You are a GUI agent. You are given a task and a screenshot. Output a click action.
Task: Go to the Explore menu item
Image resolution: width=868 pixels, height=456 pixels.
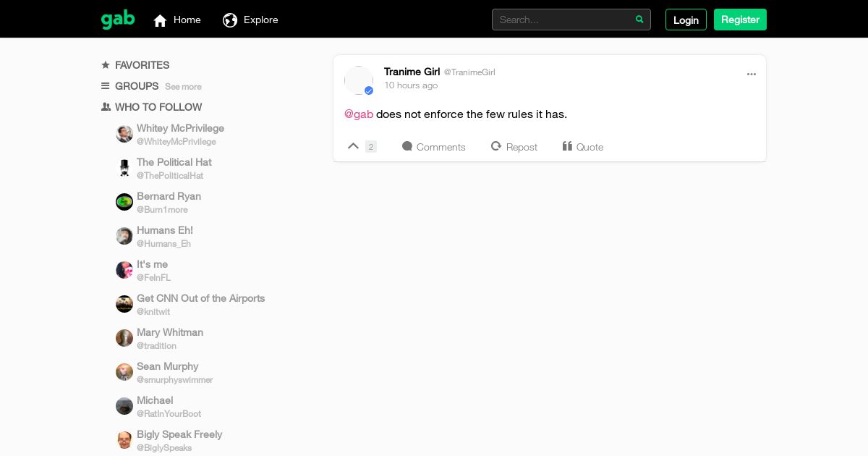tap(250, 20)
